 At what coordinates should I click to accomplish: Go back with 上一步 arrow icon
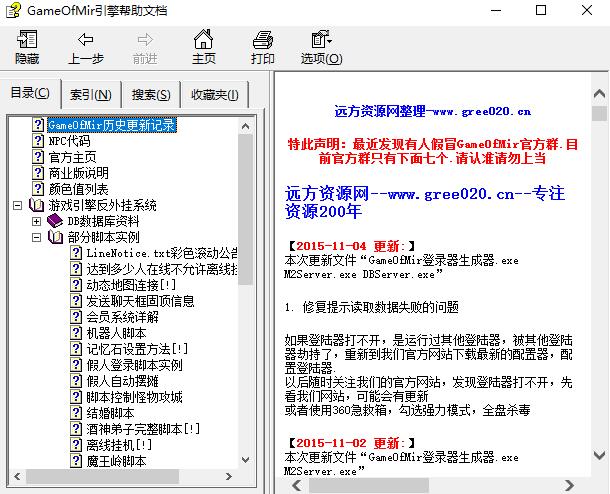pyautogui.click(x=86, y=39)
